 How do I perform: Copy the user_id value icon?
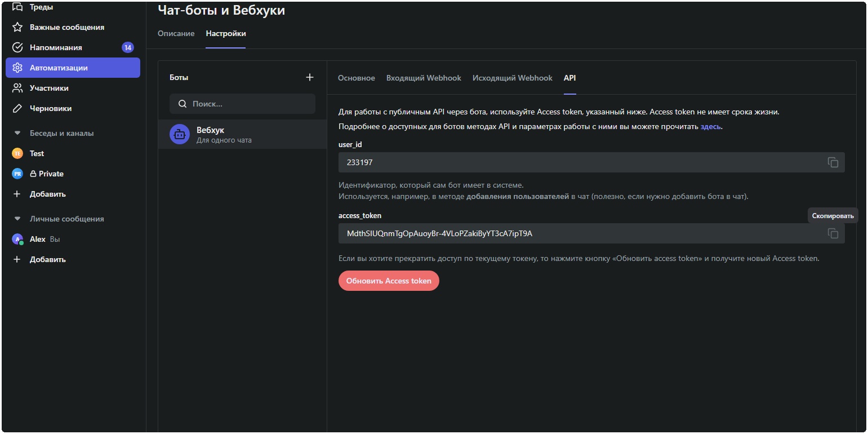833,162
